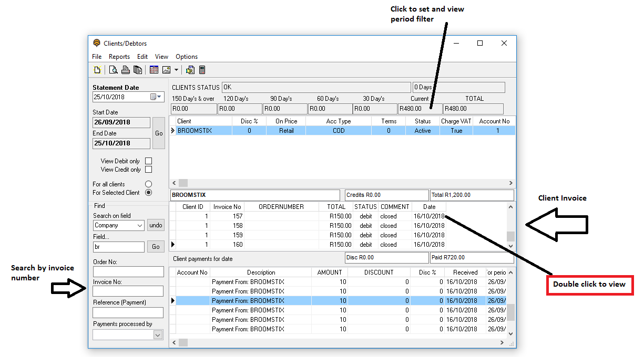This screenshot has height=357, width=644.
Task: Open print preview from the toolbar
Action: (114, 70)
